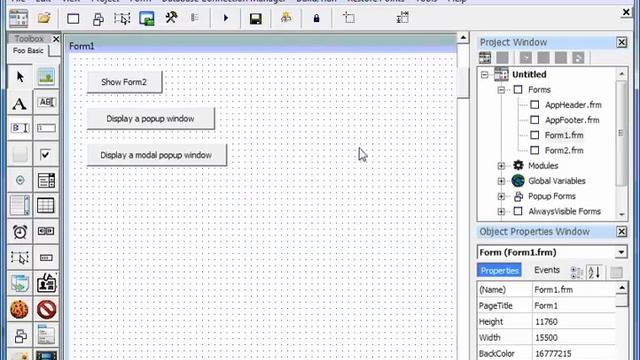Select Form1.frm in the project tree
This screenshot has height=360, width=640.
[x=564, y=135]
